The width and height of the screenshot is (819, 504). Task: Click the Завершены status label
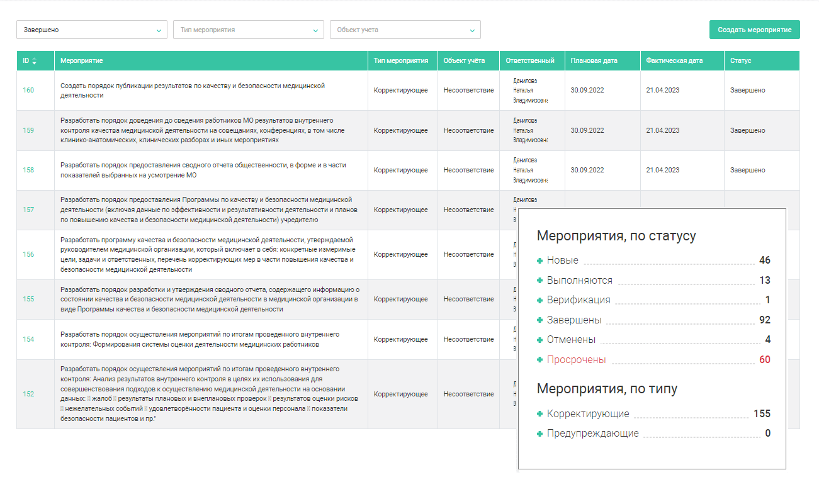(574, 320)
